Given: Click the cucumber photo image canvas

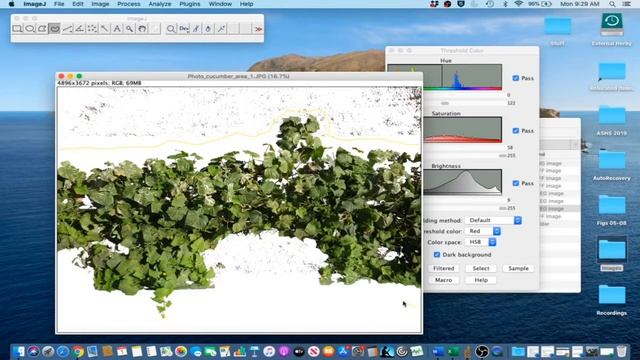Looking at the screenshot, I should (239, 209).
